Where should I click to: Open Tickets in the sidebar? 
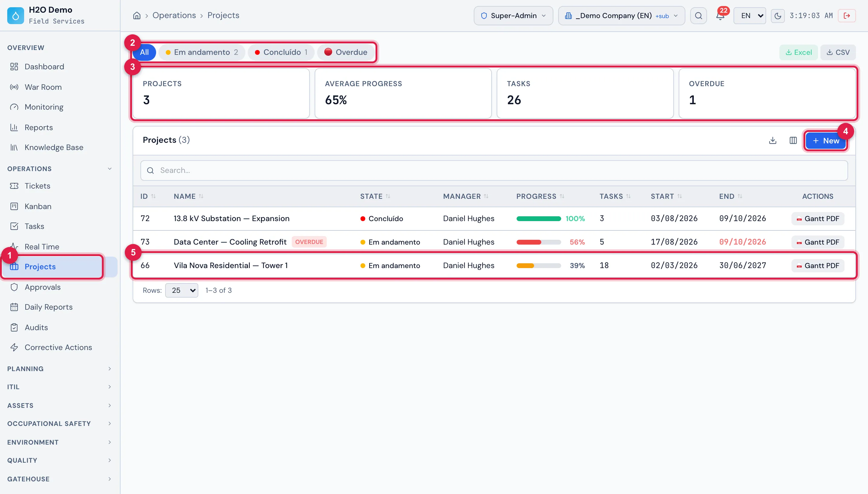coord(37,186)
